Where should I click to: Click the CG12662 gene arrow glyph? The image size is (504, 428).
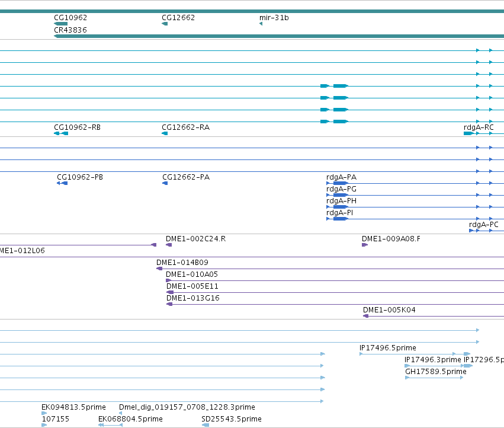(x=165, y=24)
